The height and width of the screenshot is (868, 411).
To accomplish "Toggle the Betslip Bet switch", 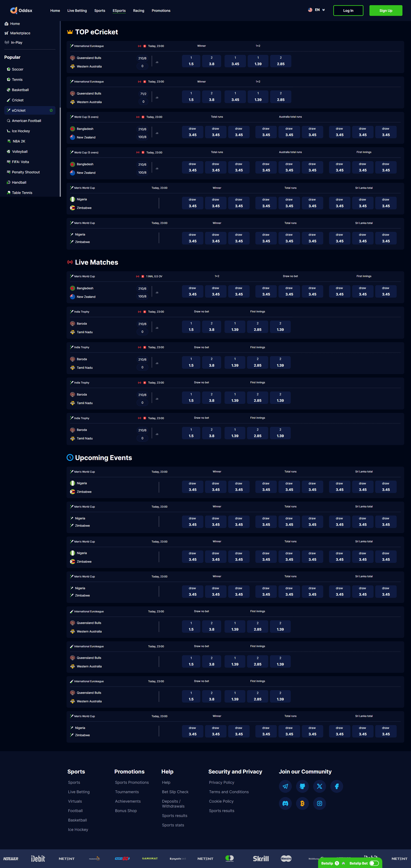I will tap(374, 863).
